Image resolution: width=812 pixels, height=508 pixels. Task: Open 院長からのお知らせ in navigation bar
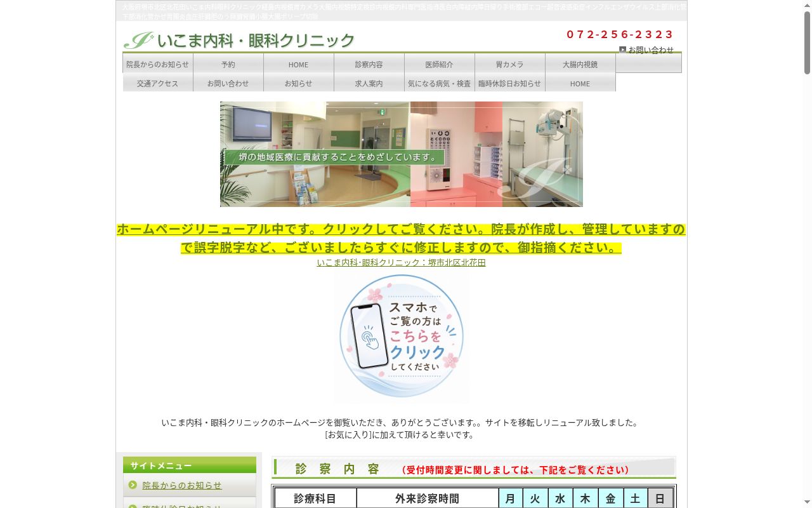coord(158,64)
